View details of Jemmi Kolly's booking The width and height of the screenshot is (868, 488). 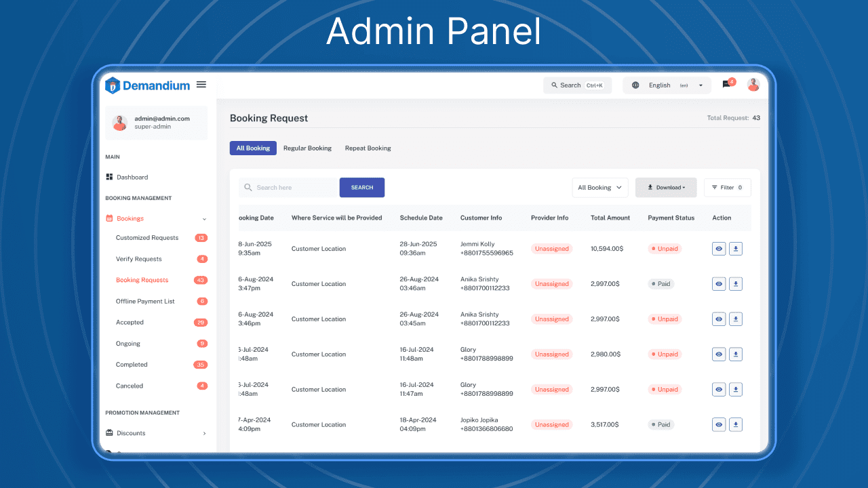tap(718, 249)
